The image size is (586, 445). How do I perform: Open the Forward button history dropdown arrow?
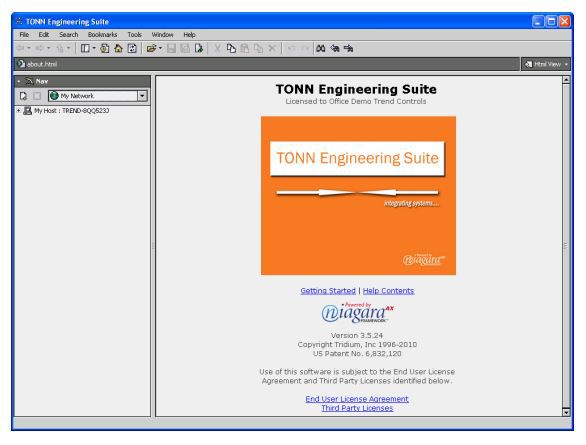[x=49, y=48]
